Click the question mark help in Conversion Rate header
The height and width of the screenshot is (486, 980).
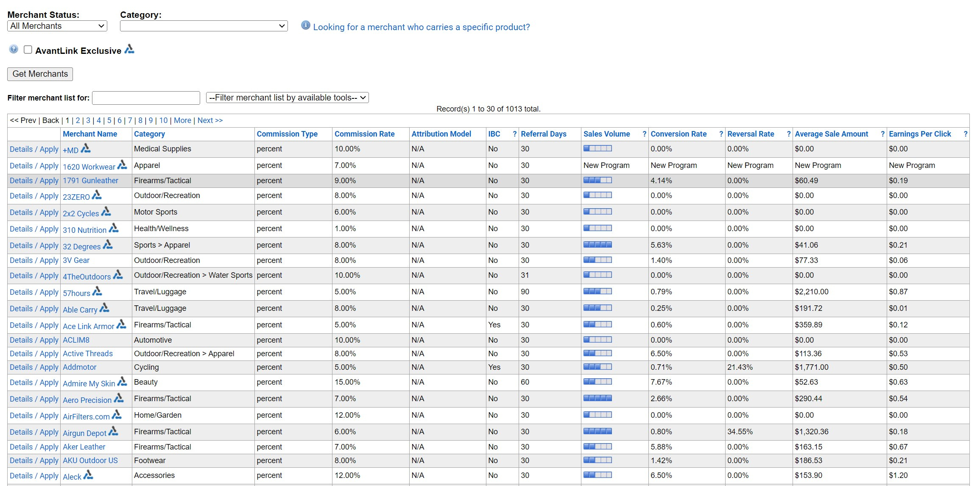[x=721, y=134]
